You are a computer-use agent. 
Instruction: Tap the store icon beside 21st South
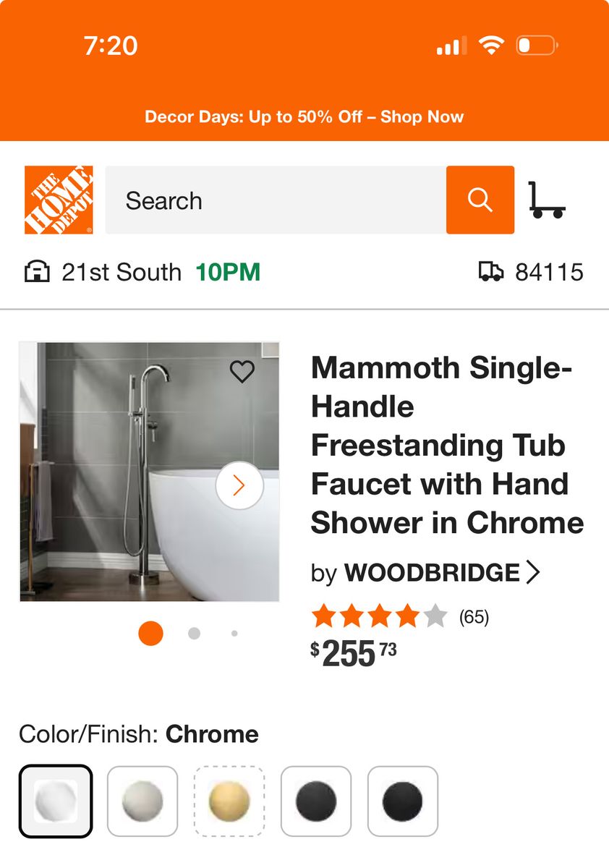(x=37, y=272)
